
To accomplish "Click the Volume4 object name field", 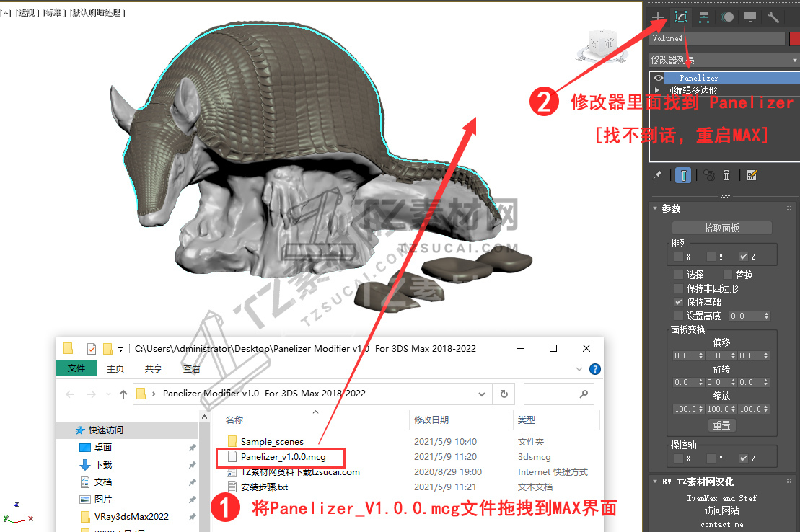I will tap(717, 38).
